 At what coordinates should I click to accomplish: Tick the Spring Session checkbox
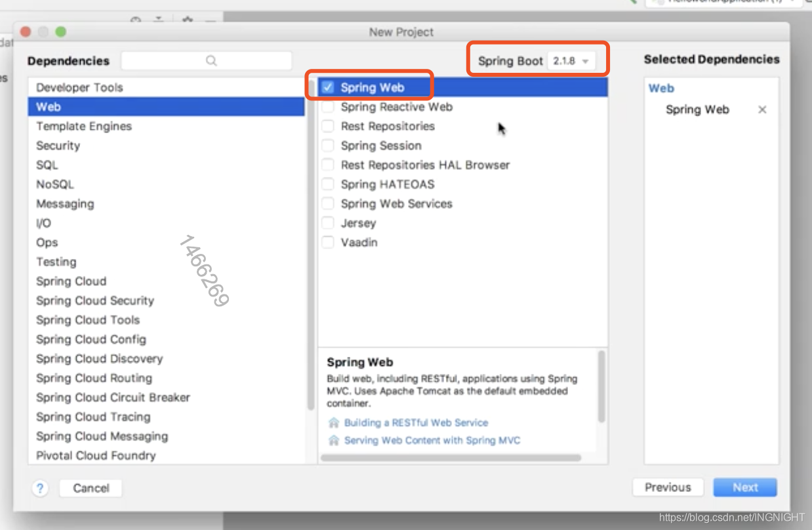click(x=328, y=146)
